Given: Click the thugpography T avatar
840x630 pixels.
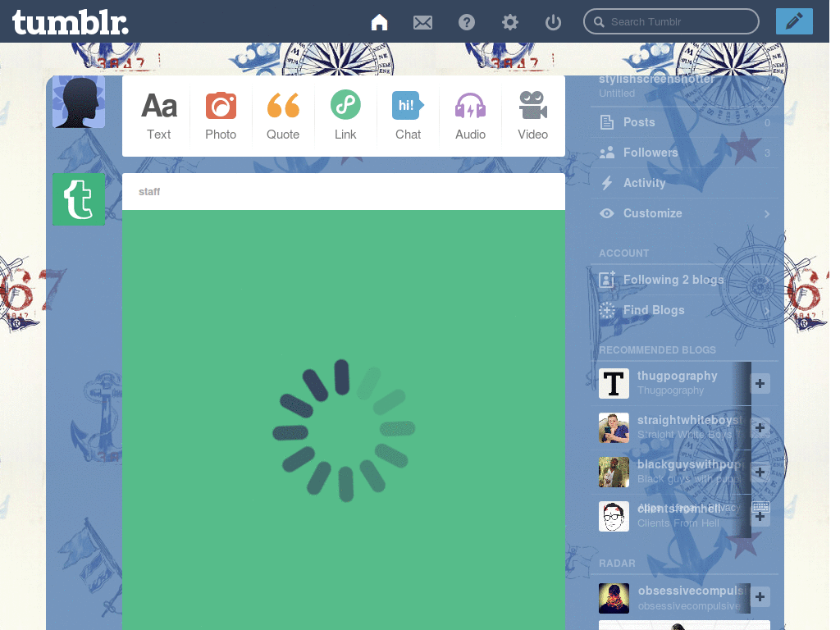Looking at the screenshot, I should pos(614,384).
